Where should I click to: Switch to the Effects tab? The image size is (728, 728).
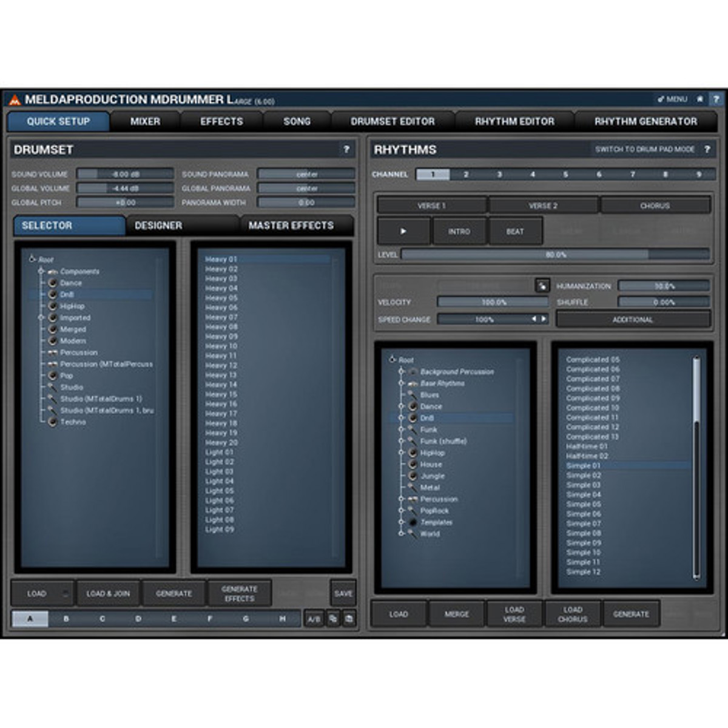(221, 121)
